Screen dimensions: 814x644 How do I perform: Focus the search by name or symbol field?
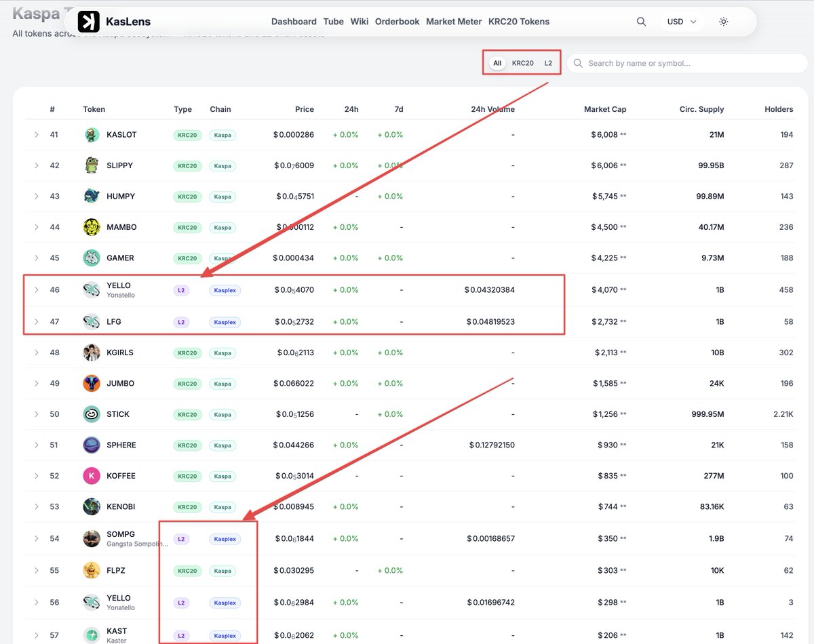coord(687,63)
